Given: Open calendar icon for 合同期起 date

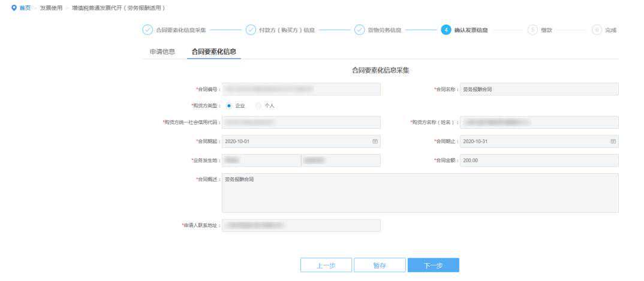Looking at the screenshot, I should click(375, 141).
